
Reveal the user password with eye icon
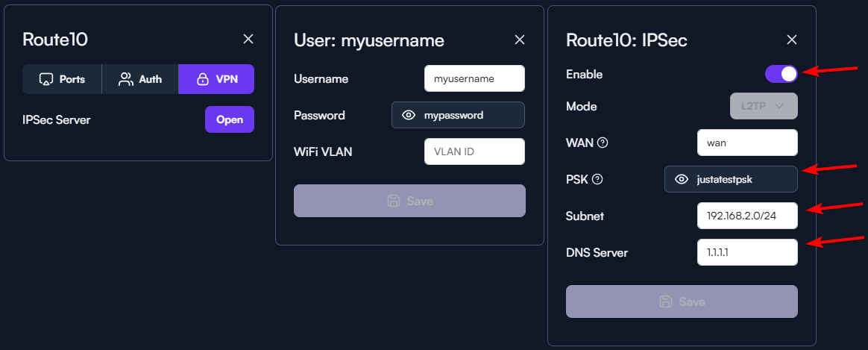point(408,115)
